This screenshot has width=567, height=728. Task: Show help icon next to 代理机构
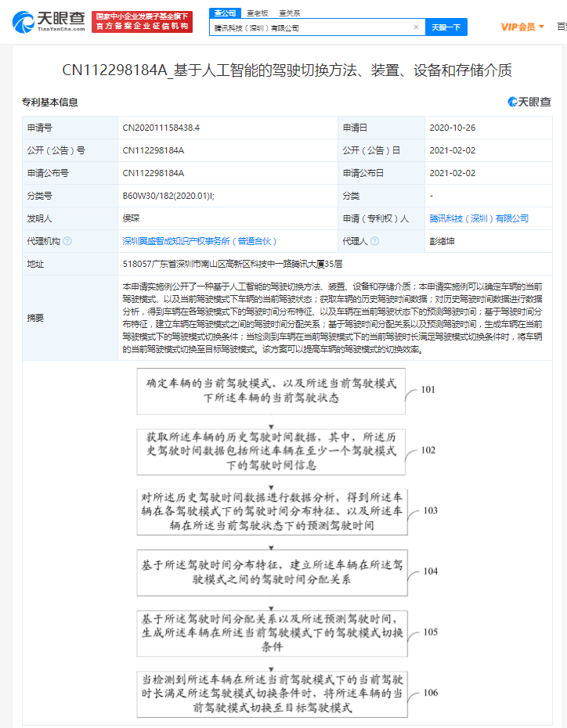click(67, 241)
